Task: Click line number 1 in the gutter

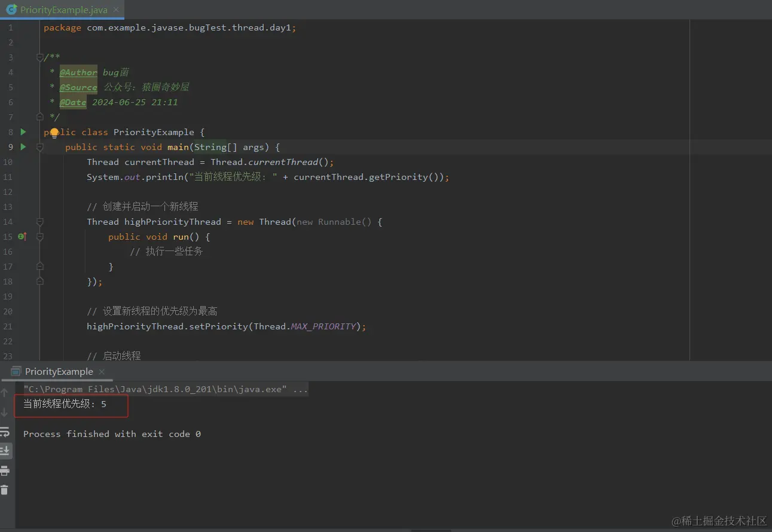Action: click(10, 27)
